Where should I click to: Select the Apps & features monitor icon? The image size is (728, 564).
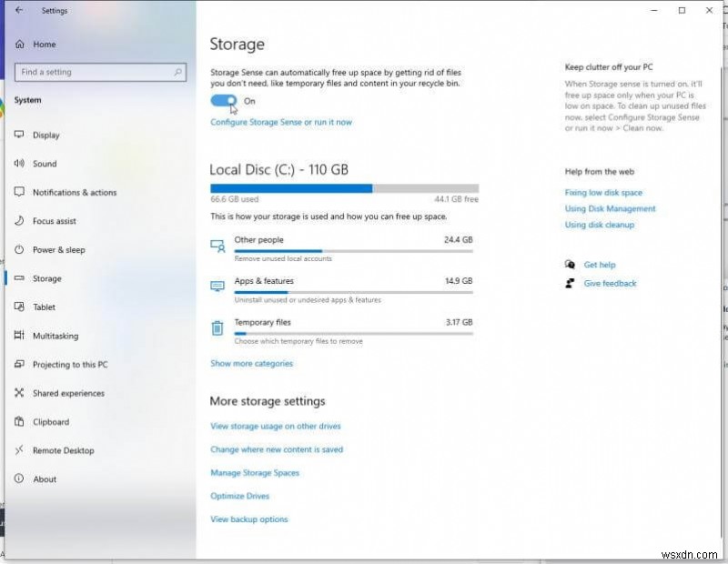coord(217,287)
